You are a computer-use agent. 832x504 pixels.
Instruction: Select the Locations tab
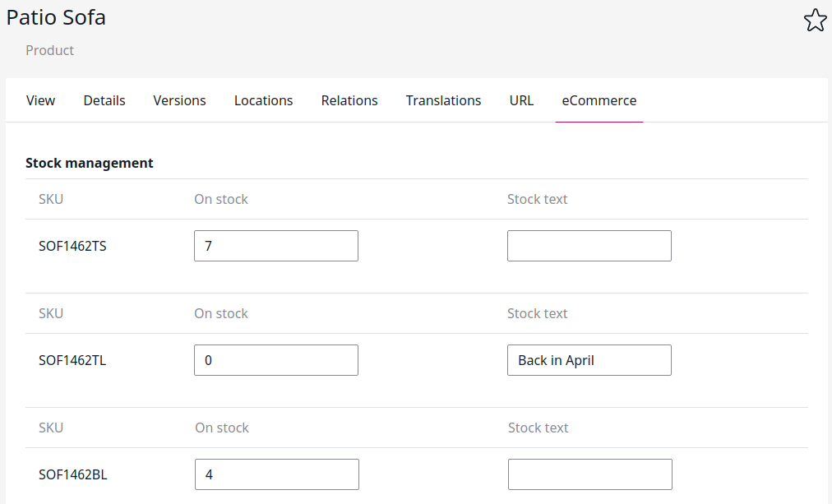click(x=263, y=100)
